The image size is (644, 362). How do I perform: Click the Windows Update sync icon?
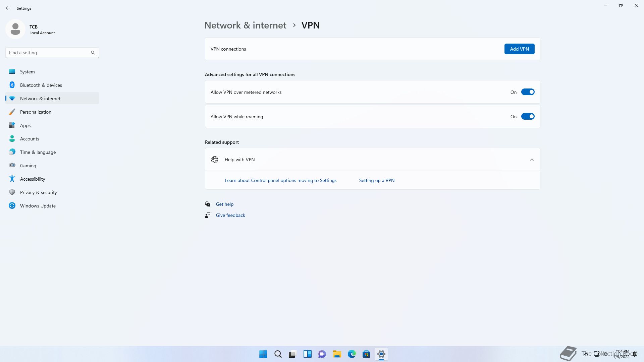[x=12, y=206]
